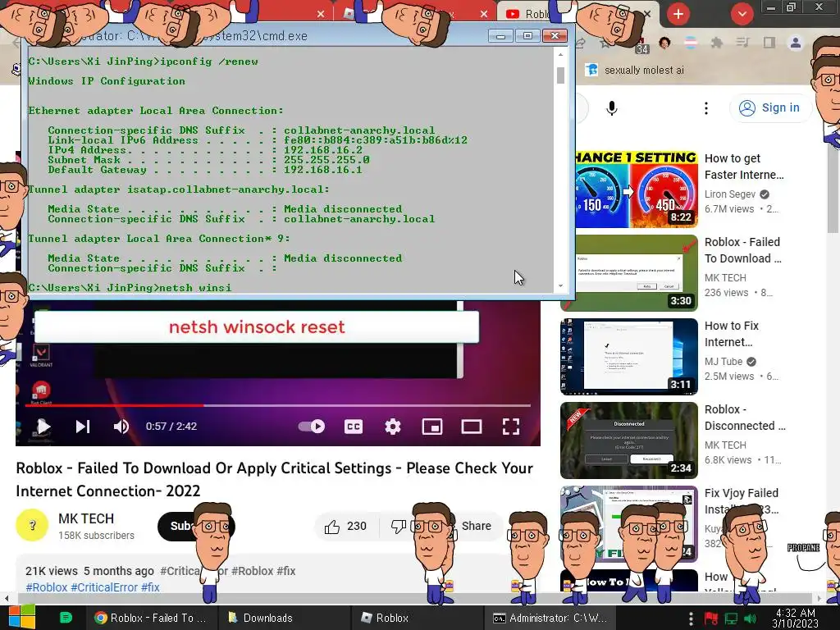The image size is (840, 630).
Task: Click the #fix hashtag link
Action: (151, 587)
